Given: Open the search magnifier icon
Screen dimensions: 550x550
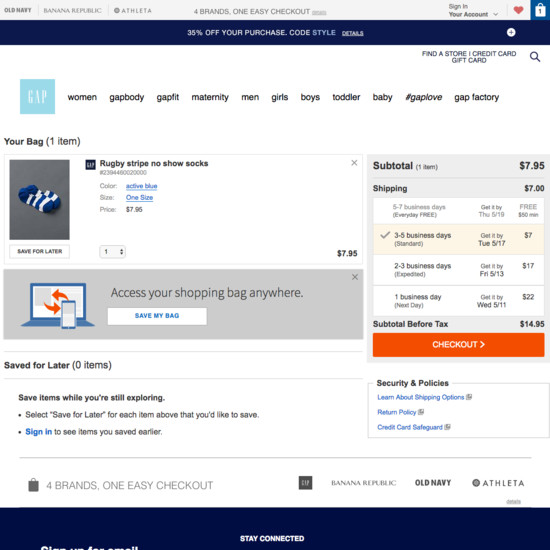Looking at the screenshot, I should coord(535,56).
